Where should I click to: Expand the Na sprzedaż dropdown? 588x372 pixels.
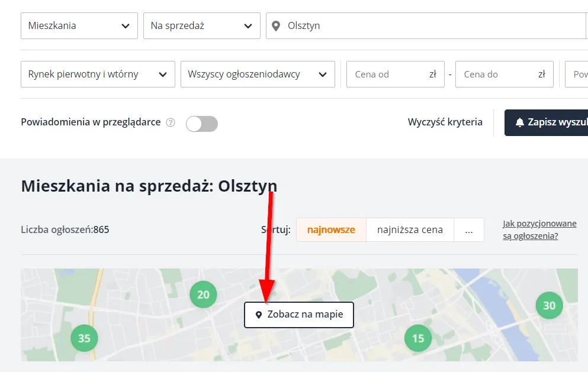[201, 25]
